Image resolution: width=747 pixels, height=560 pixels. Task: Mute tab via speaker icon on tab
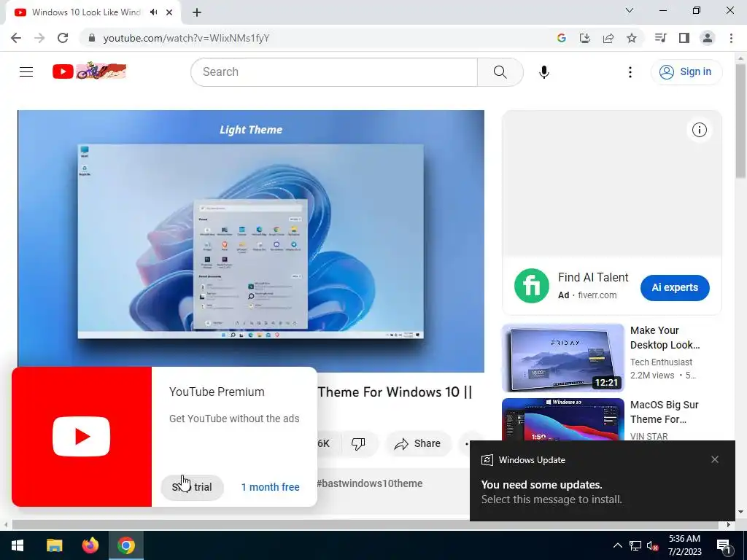coord(153,12)
